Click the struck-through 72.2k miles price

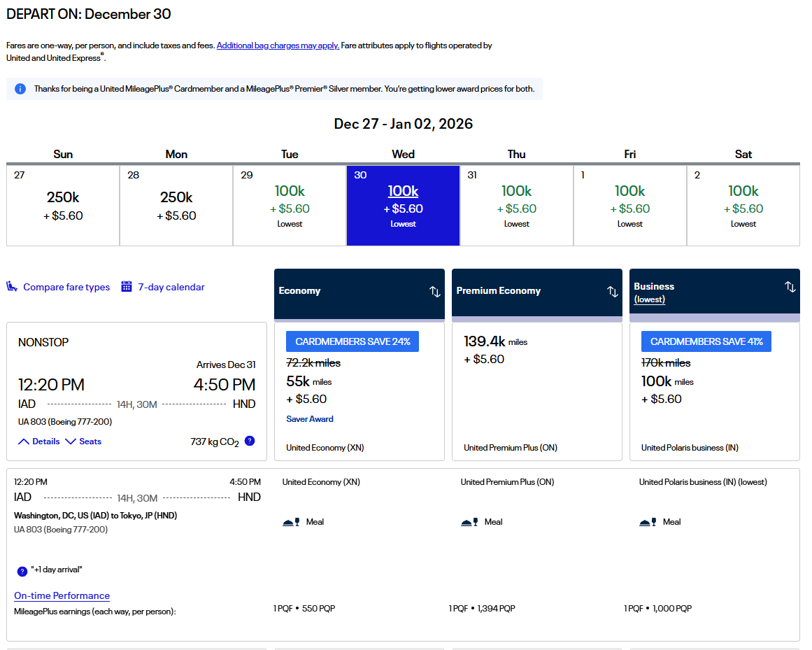313,363
